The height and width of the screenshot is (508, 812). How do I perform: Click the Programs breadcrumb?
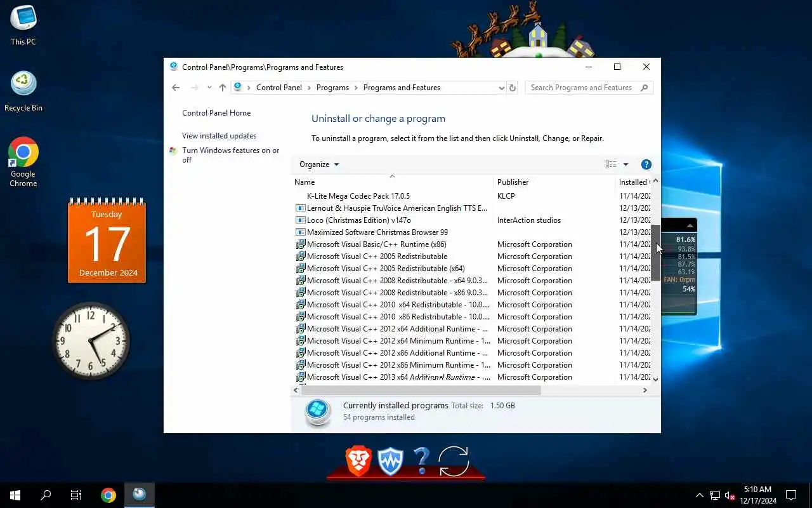pyautogui.click(x=332, y=88)
